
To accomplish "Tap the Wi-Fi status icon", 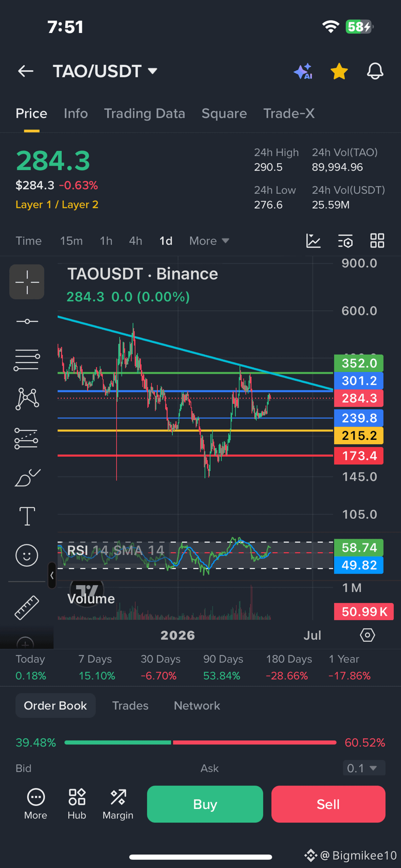I will 331,27.
